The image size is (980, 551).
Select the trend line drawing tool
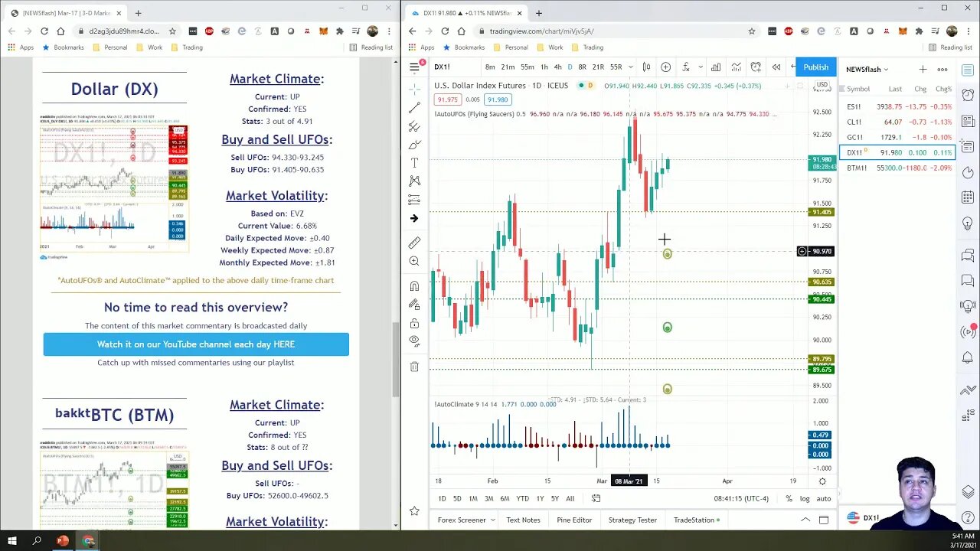[x=414, y=108]
